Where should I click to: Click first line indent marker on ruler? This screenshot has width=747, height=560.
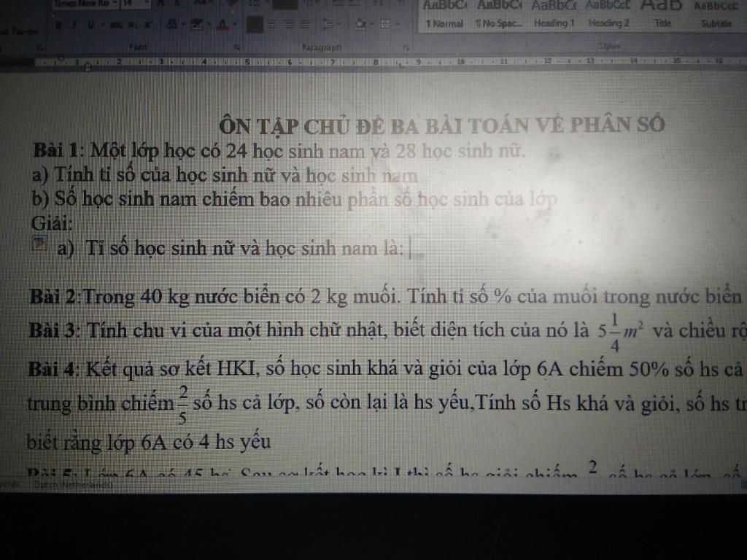[x=61, y=59]
